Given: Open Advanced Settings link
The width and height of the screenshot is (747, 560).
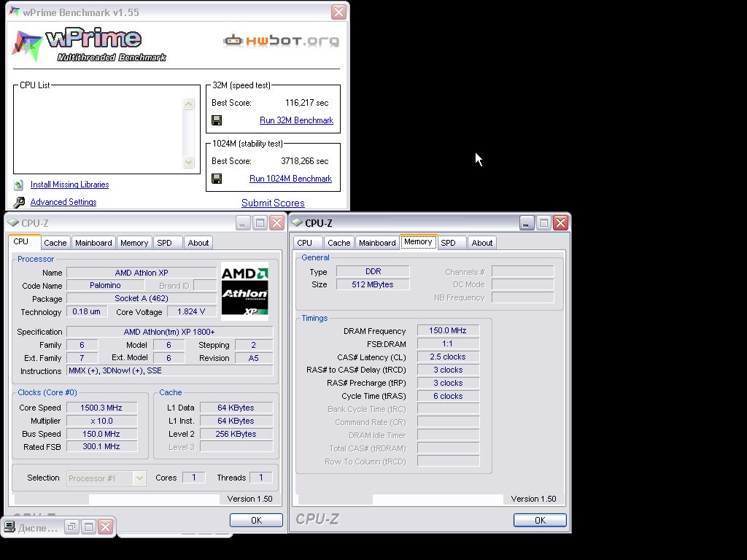Looking at the screenshot, I should click(x=63, y=202).
